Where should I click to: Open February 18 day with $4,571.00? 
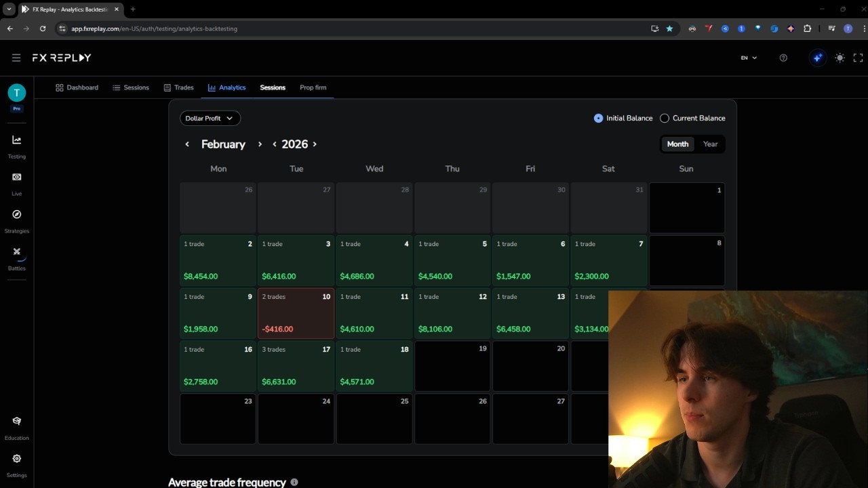pyautogui.click(x=374, y=366)
